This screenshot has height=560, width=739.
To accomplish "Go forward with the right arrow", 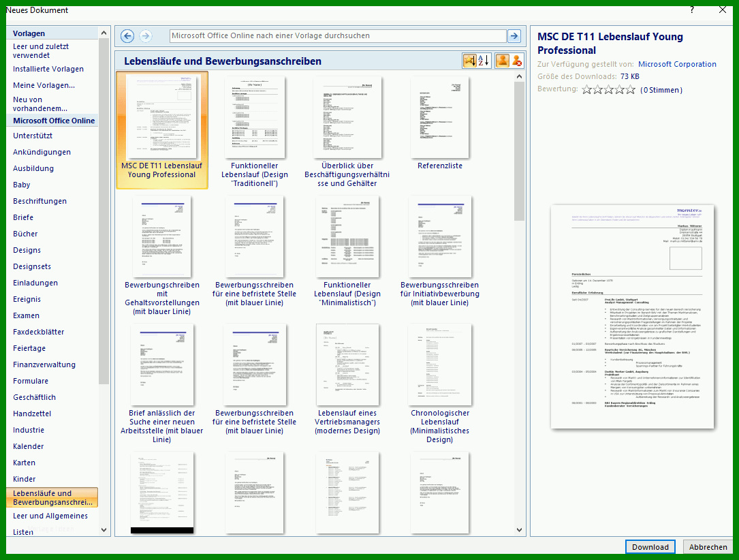I will click(146, 36).
